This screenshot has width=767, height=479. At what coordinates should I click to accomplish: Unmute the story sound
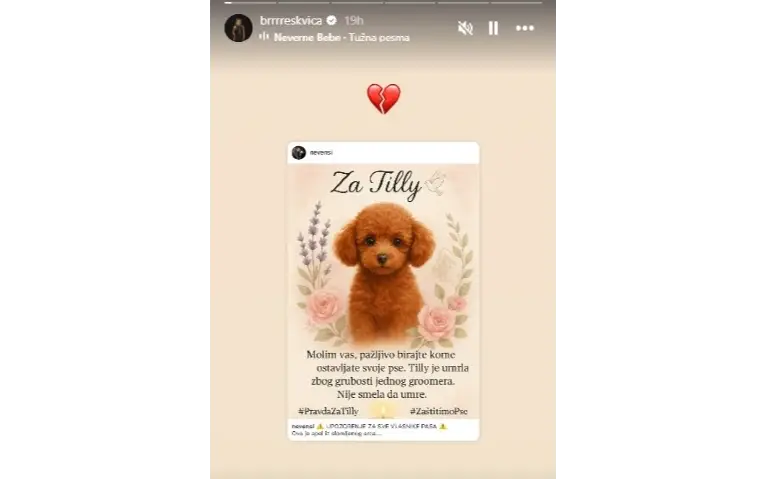465,28
